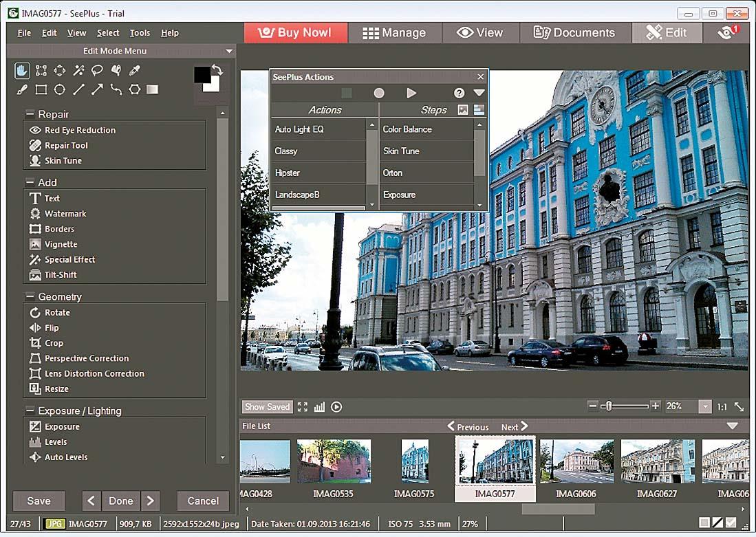Click the record button in SeePlus Actions
Image resolution: width=756 pixels, height=537 pixels.
(379, 93)
